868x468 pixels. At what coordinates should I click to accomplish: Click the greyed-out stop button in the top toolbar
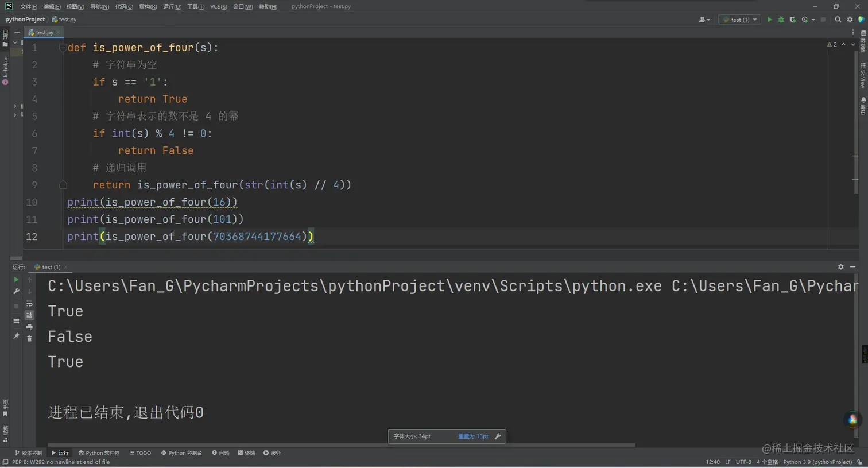pos(823,20)
